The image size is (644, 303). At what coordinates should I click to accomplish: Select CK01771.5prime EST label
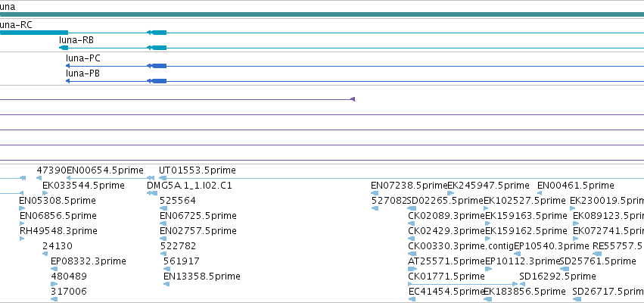446,276
